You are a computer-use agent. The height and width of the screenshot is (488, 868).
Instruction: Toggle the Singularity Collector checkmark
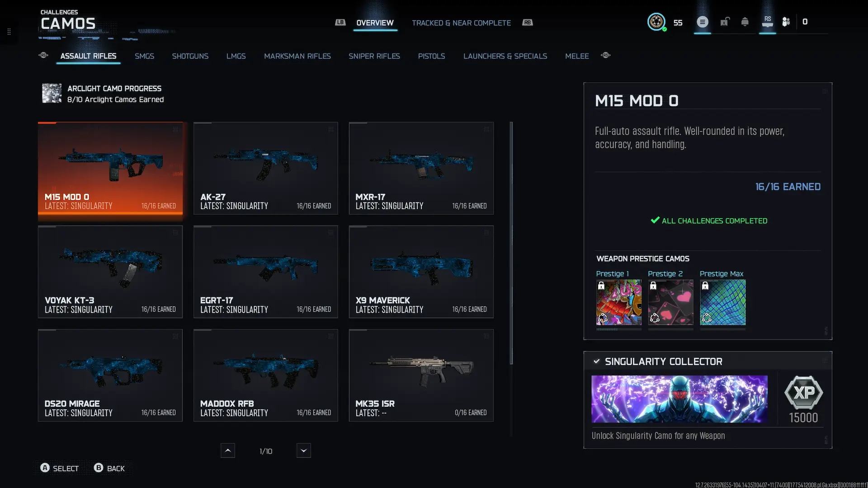[x=596, y=361]
